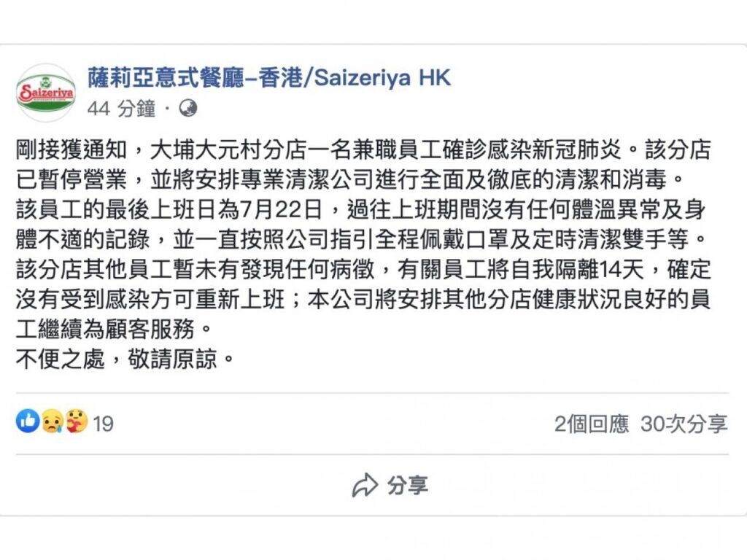The height and width of the screenshot is (560, 747).
Task: Click the blue thumbs-up Like reaction icon
Action: pos(28,421)
